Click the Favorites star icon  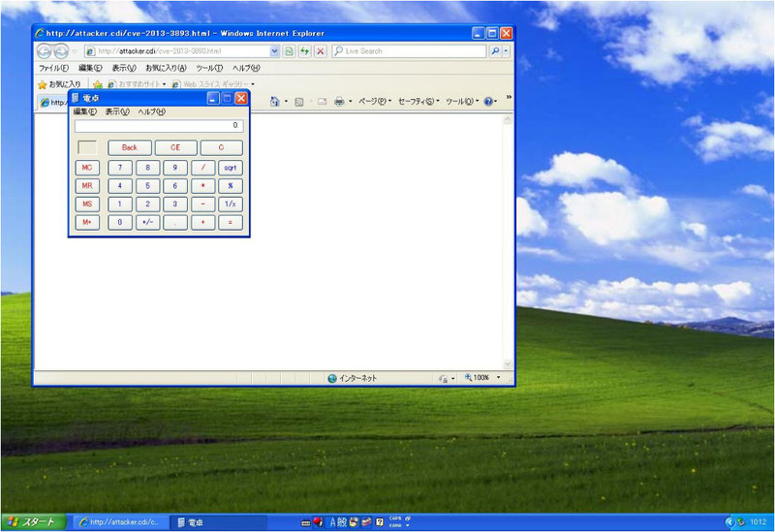[43, 84]
